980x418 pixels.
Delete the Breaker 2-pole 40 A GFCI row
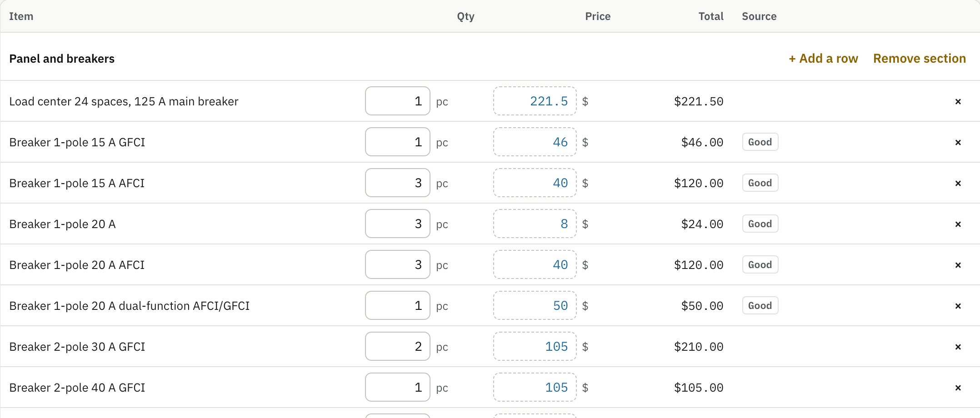[x=958, y=388]
